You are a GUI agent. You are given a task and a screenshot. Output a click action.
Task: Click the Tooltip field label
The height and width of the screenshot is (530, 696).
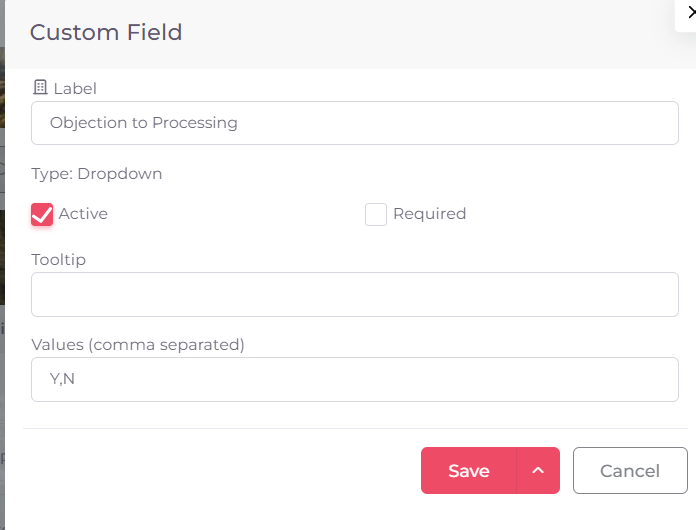pos(58,260)
